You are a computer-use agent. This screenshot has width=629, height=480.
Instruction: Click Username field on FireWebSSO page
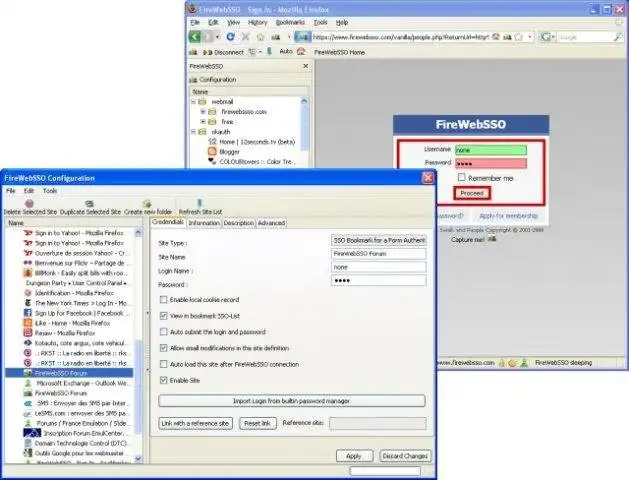(491, 150)
